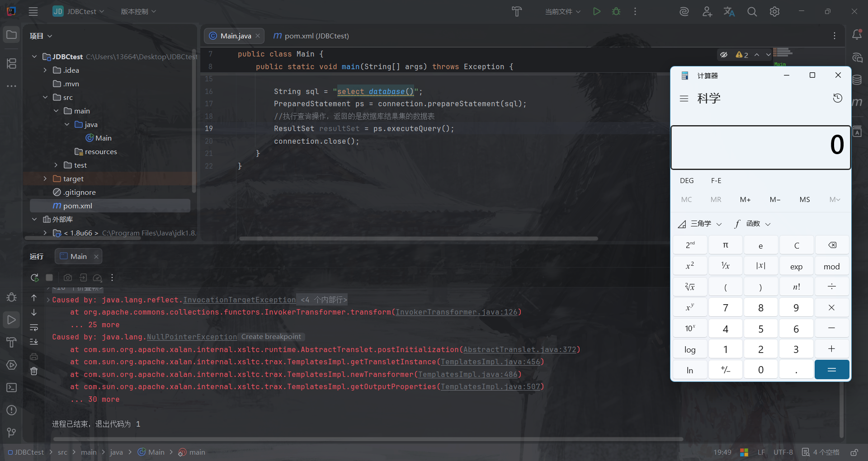The height and width of the screenshot is (461, 868).
Task: Switch to the pom.xml (JDBCtest) editor tab
Action: 311,36
